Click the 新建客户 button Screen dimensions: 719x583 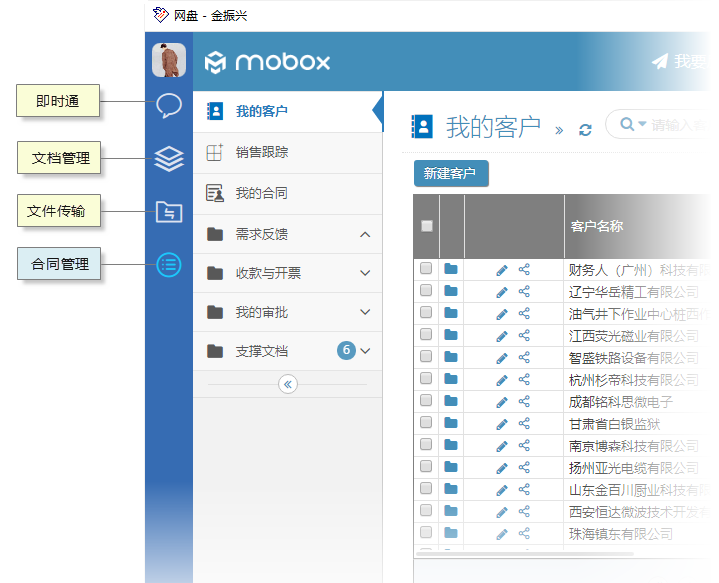point(450,174)
